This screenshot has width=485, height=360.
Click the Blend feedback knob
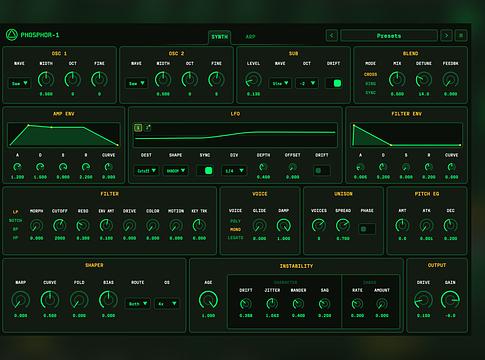click(450, 80)
